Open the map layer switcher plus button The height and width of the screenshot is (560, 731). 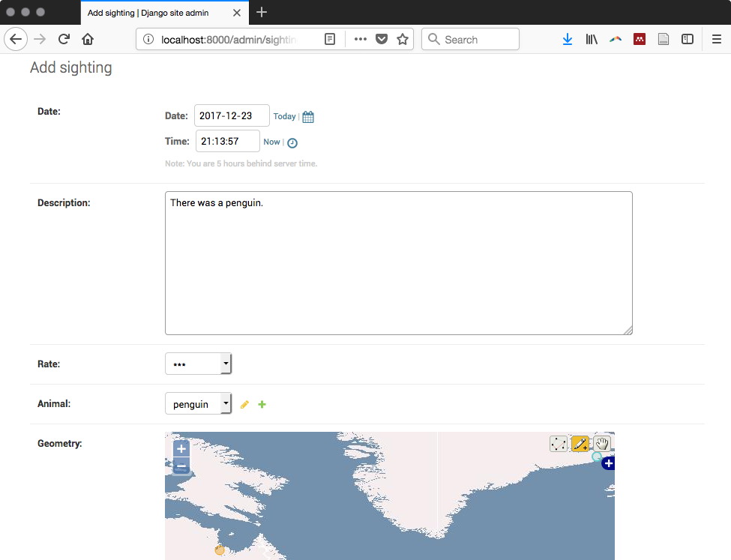(608, 464)
